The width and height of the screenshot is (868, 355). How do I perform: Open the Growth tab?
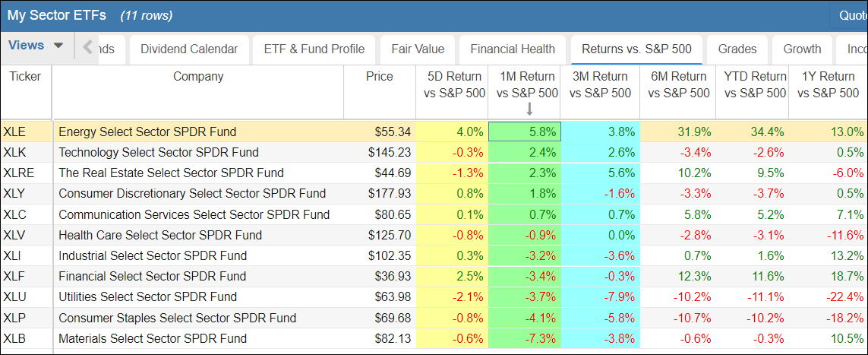click(802, 49)
